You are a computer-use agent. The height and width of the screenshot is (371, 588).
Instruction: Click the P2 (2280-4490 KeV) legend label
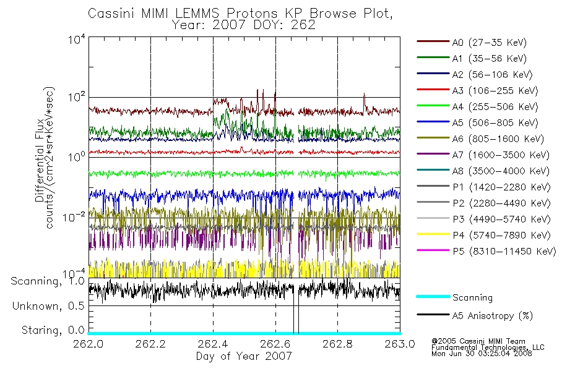(502, 203)
